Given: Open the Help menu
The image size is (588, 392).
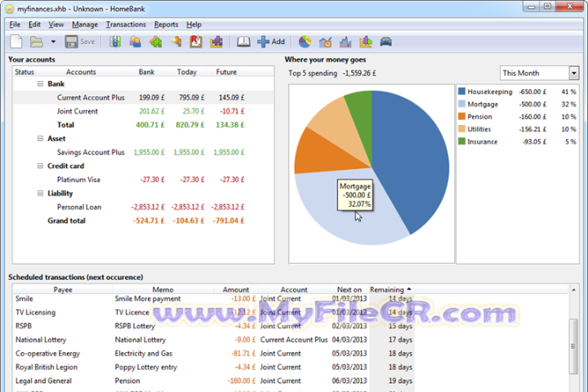Looking at the screenshot, I should coord(194,24).
